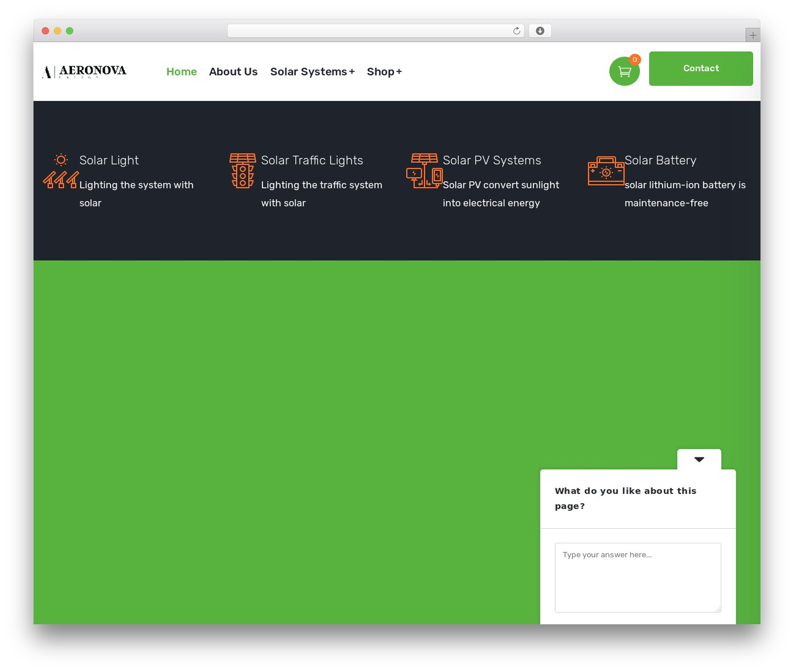794x672 pixels.
Task: Open the Solar Light heading link
Action: (109, 160)
